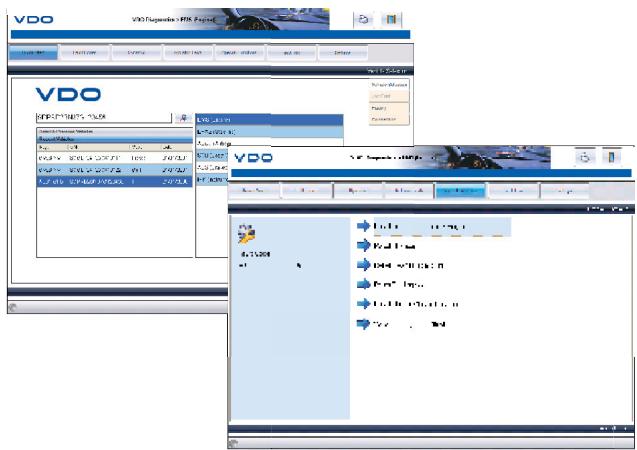Choose the dark-blue top entry in the back window system list
Image resolution: width=637 pixels, height=450 pixels.
269,120
